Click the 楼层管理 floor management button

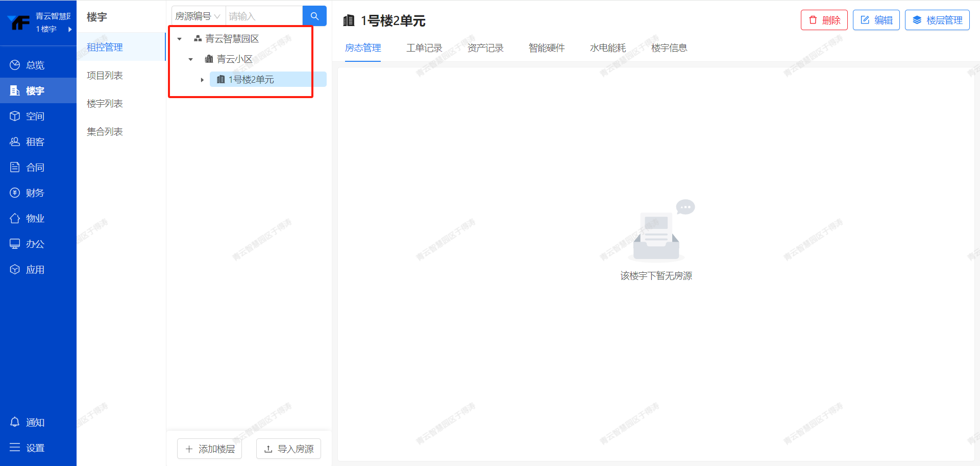coord(937,20)
